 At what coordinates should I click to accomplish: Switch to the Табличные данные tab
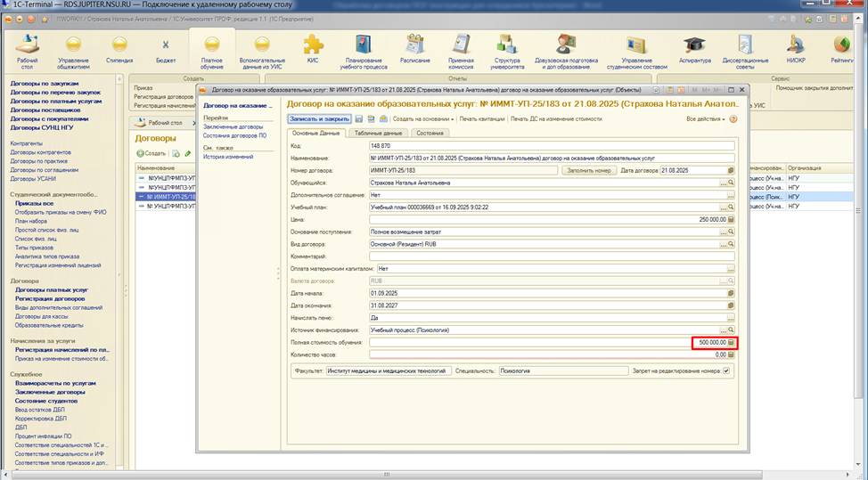point(380,133)
